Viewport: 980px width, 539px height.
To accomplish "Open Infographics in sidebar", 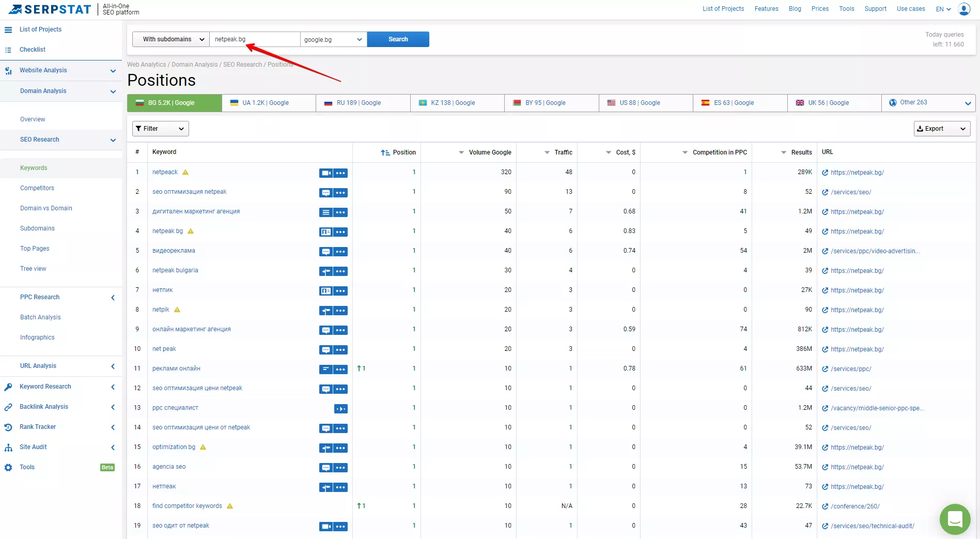I will [x=37, y=337].
